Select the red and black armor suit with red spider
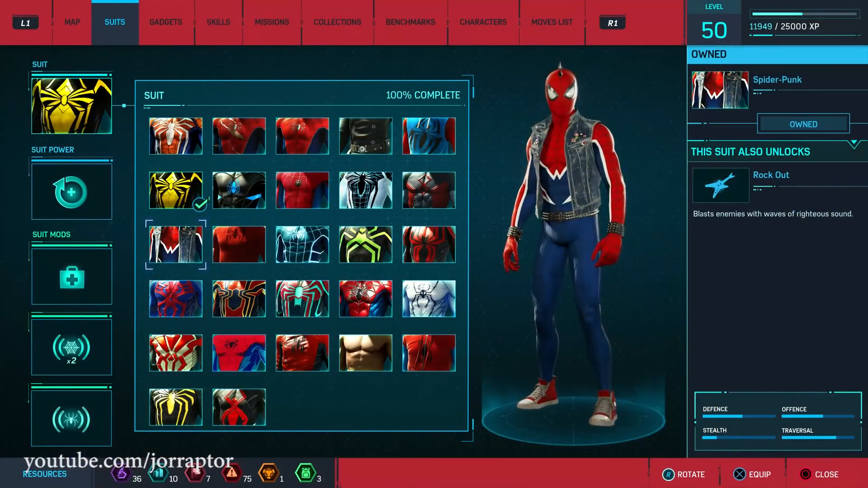 click(429, 244)
